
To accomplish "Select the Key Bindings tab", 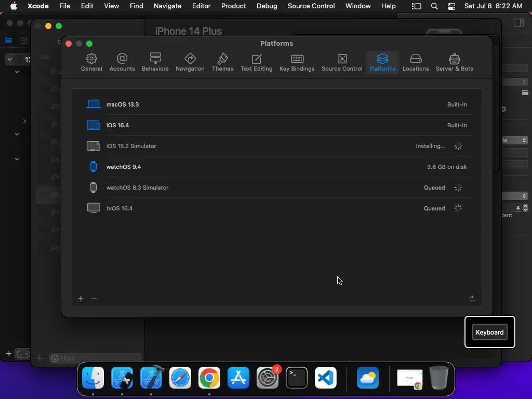I will (x=297, y=62).
